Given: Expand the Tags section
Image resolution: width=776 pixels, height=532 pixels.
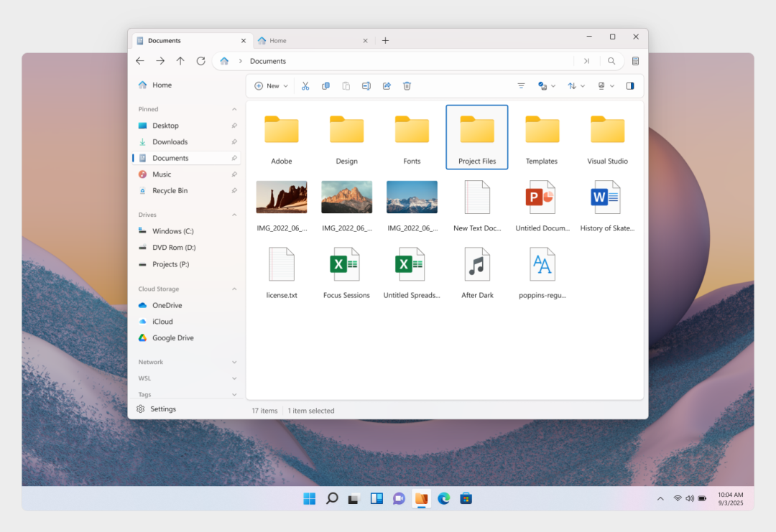Looking at the screenshot, I should tap(234, 395).
